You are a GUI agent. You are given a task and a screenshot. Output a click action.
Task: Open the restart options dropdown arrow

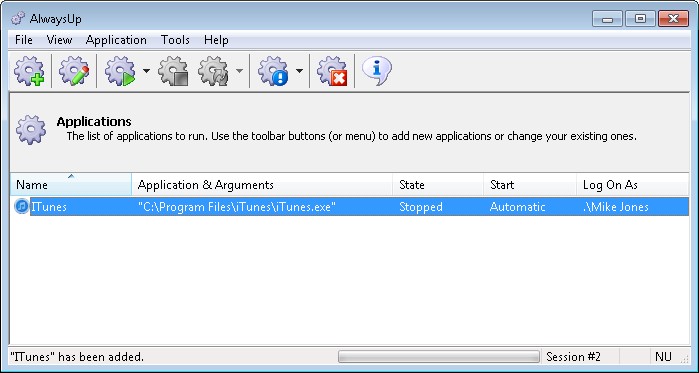(239, 71)
